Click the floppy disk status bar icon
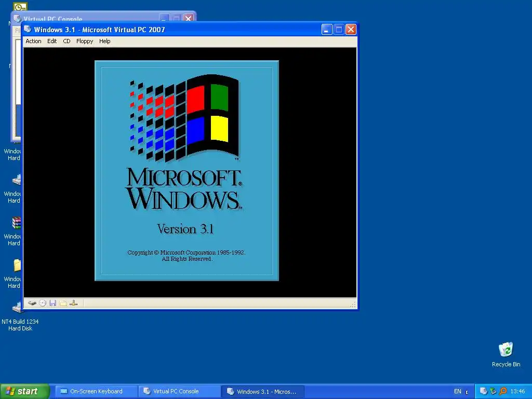Screen dimensions: 532x399 (x=52, y=303)
